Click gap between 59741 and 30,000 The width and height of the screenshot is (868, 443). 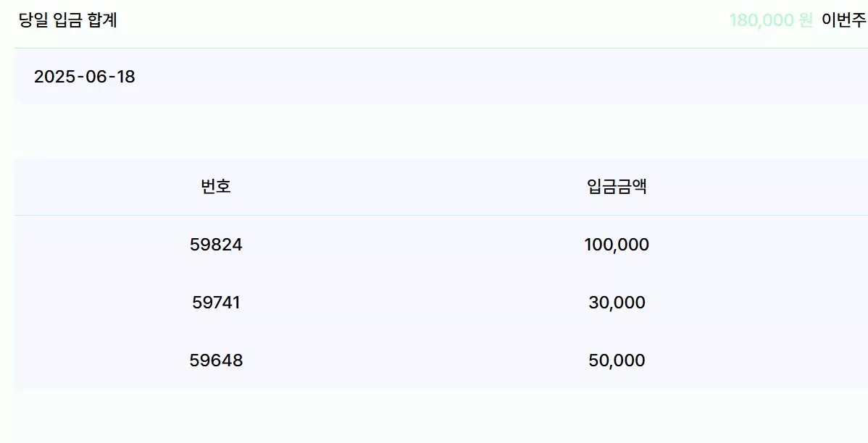click(x=414, y=303)
